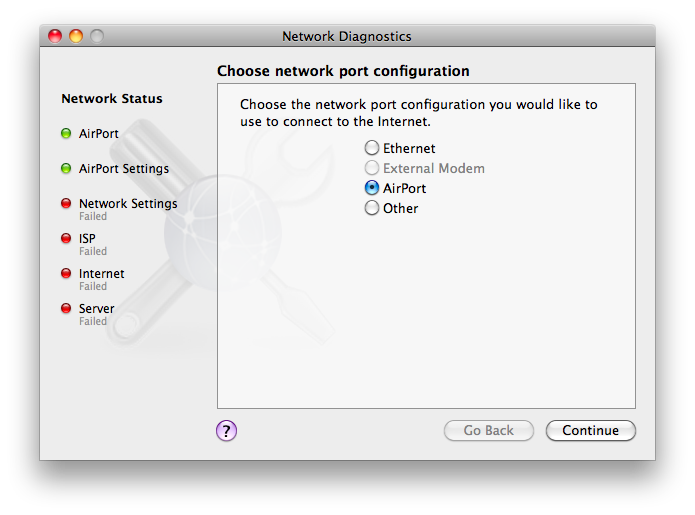Viewport: 695px width, 515px height.
Task: Click the Internet label in Network Status
Action: 102,274
